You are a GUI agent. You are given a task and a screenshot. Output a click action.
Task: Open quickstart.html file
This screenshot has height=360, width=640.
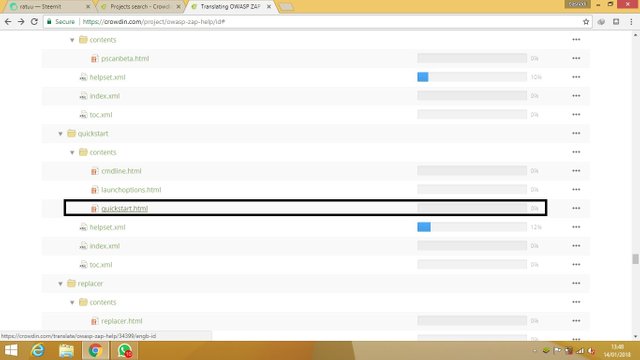[x=124, y=209]
